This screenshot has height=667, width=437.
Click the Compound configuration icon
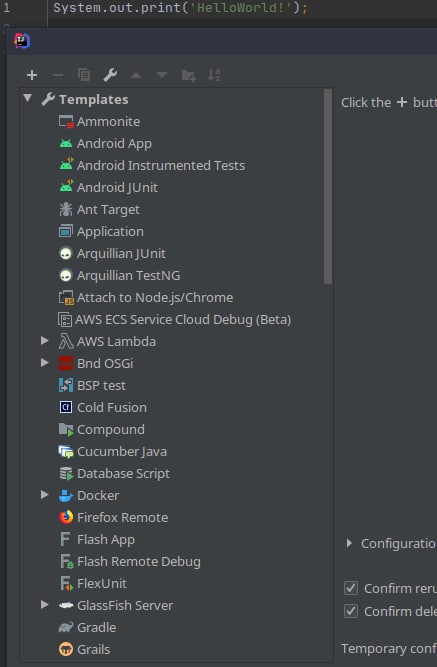click(66, 430)
